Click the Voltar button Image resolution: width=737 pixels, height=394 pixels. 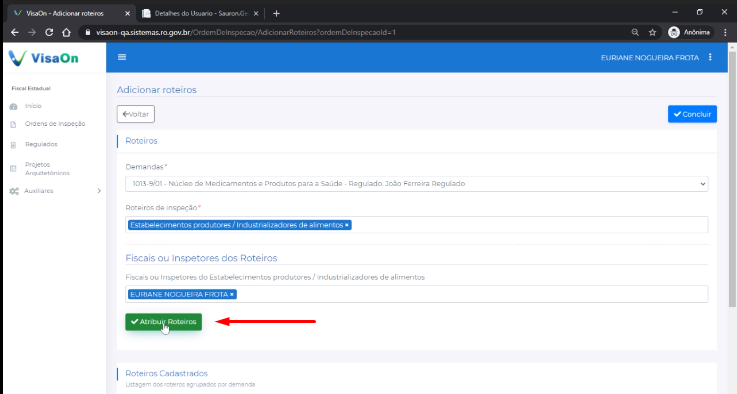pyautogui.click(x=136, y=114)
